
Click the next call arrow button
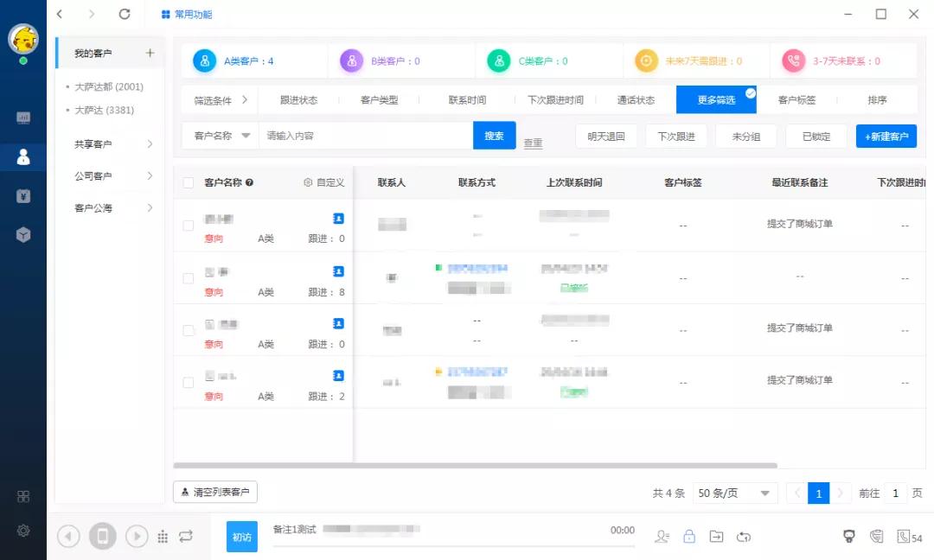click(x=137, y=536)
